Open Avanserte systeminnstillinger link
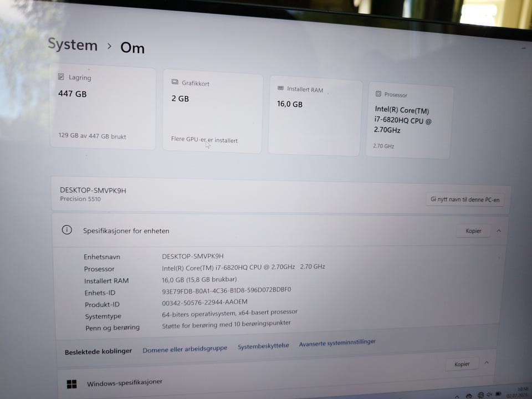 click(x=337, y=343)
